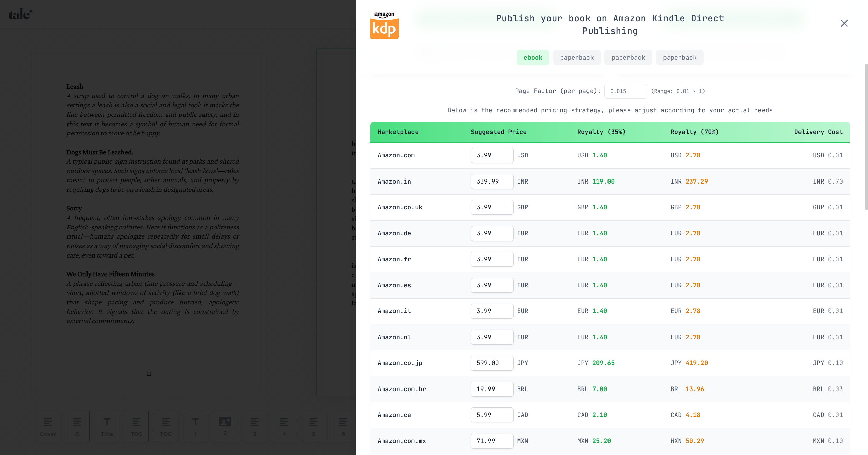Select the Cover page thumbnail

(48, 426)
